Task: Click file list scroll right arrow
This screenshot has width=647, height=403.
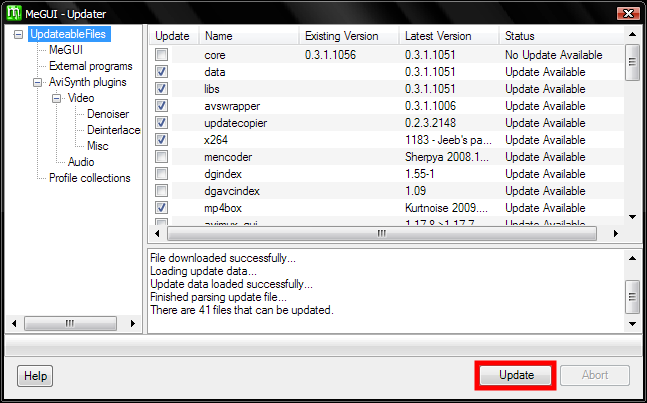Action: click(x=616, y=233)
